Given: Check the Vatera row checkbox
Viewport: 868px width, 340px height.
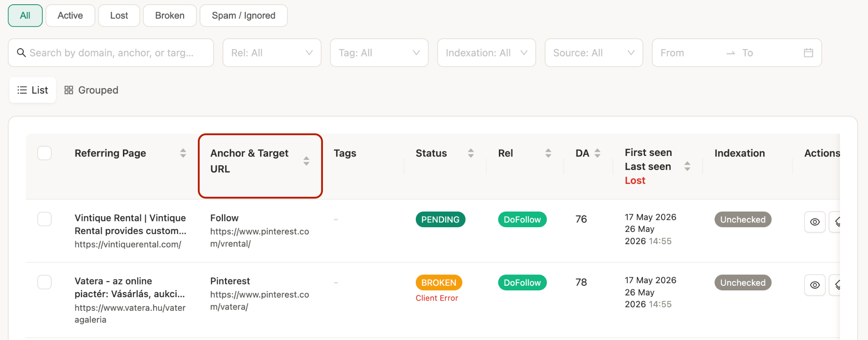Looking at the screenshot, I should point(45,282).
